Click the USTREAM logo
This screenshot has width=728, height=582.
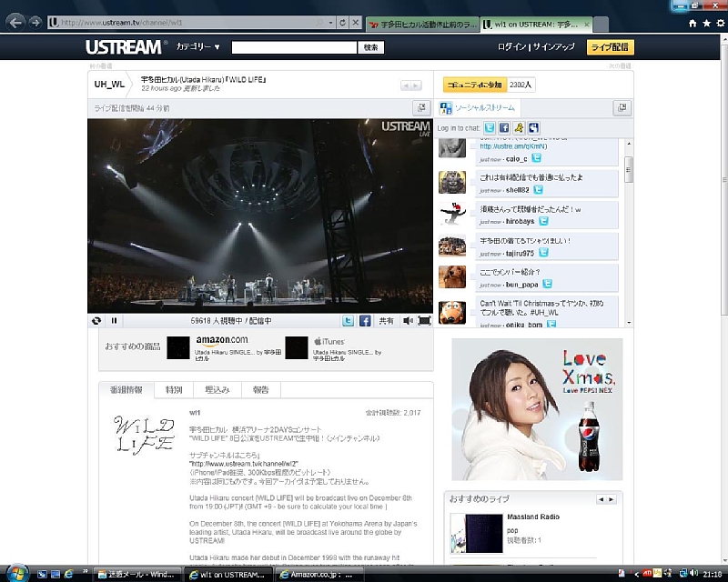(x=126, y=47)
